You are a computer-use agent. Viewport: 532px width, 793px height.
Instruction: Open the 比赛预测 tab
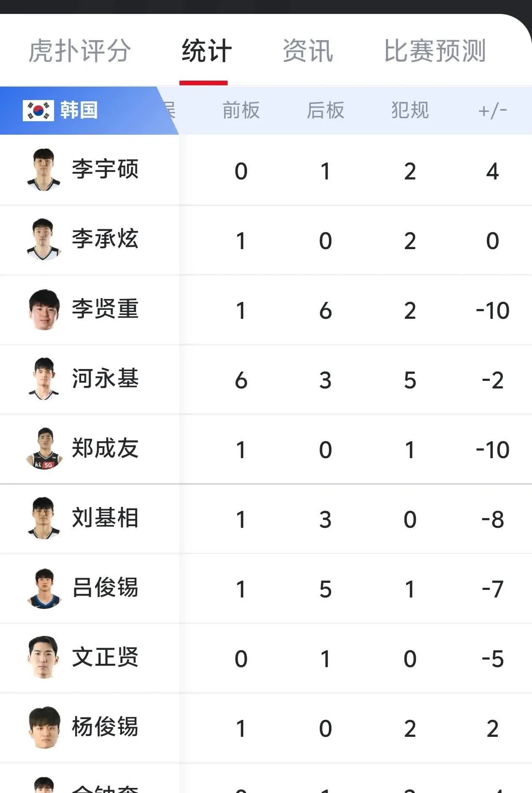435,51
